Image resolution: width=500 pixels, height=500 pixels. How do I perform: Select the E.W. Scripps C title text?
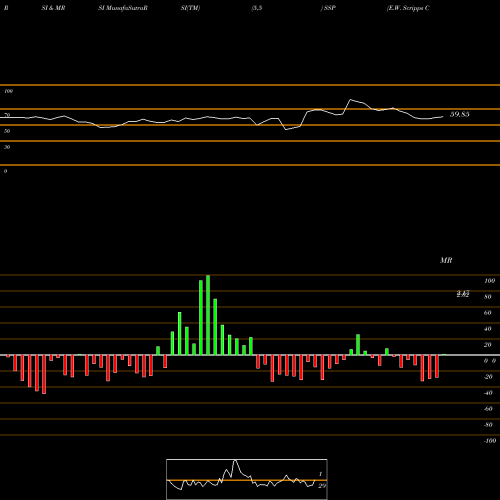tap(408, 8)
